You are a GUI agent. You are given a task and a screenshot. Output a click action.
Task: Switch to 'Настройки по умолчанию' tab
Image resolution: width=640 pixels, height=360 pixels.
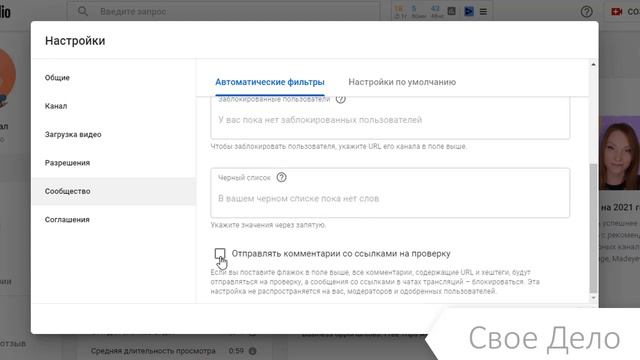click(x=402, y=82)
